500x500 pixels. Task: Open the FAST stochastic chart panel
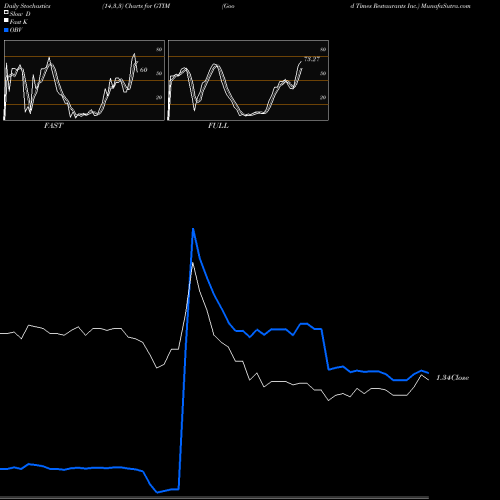pos(84,80)
